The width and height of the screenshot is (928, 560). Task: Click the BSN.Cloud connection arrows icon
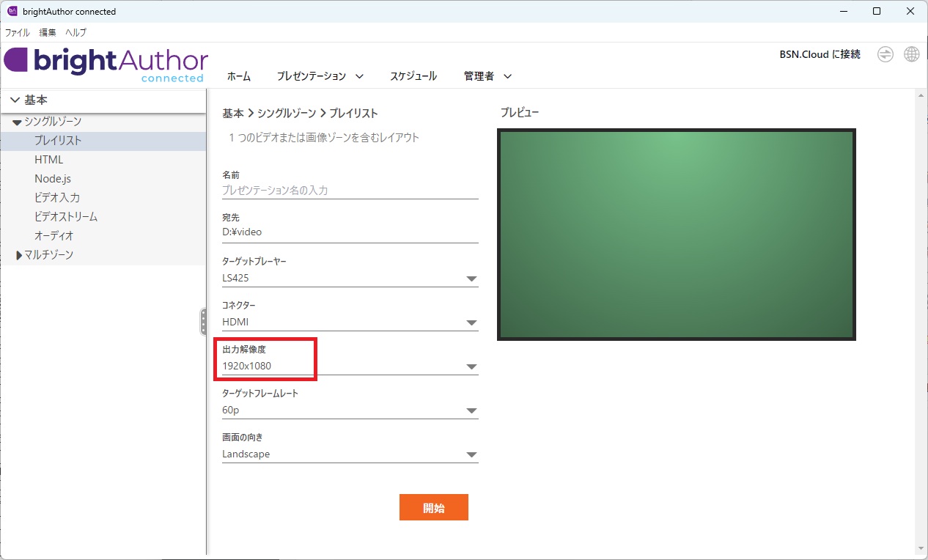[885, 54]
